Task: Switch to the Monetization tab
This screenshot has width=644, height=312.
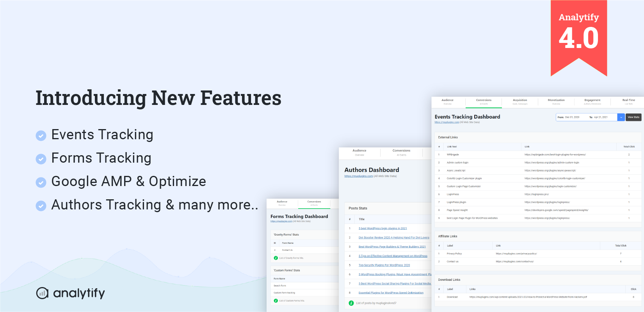Action: 556,102
